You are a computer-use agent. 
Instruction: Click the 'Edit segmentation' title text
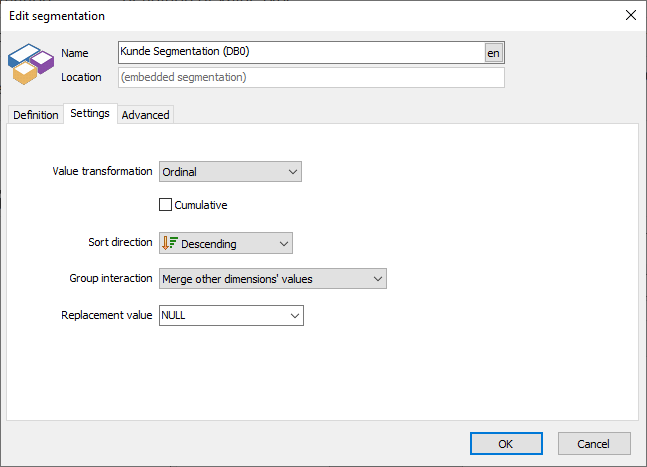pyautogui.click(x=57, y=16)
